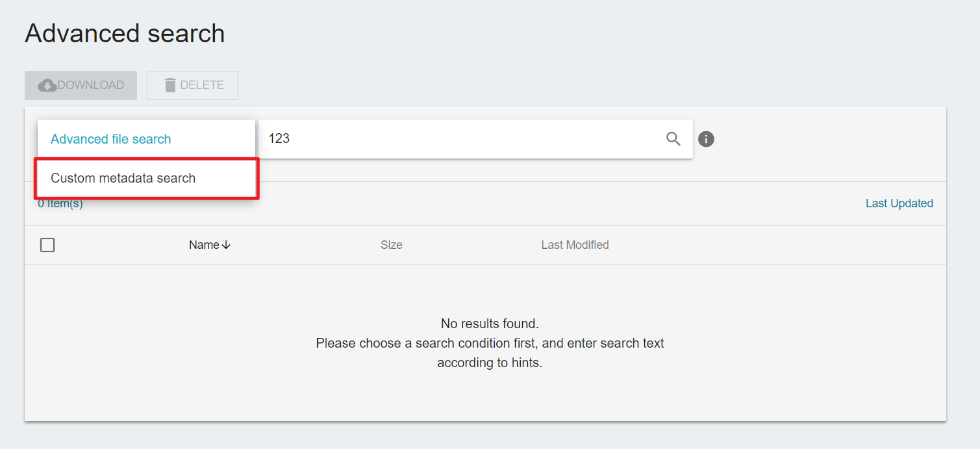This screenshot has height=449, width=980.
Task: Click the cloud download icon
Action: pyautogui.click(x=47, y=85)
